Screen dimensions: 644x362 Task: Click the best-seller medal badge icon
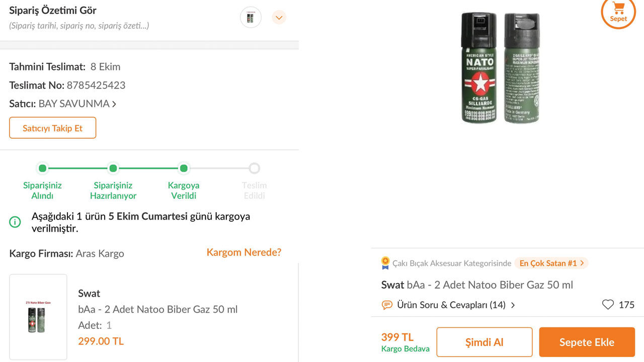pyautogui.click(x=385, y=263)
